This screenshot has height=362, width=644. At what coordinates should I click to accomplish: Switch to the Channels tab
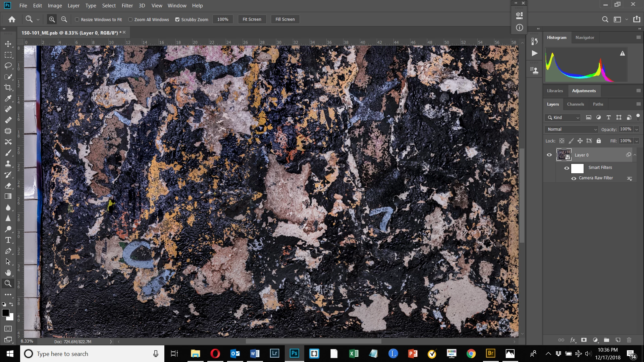(575, 104)
